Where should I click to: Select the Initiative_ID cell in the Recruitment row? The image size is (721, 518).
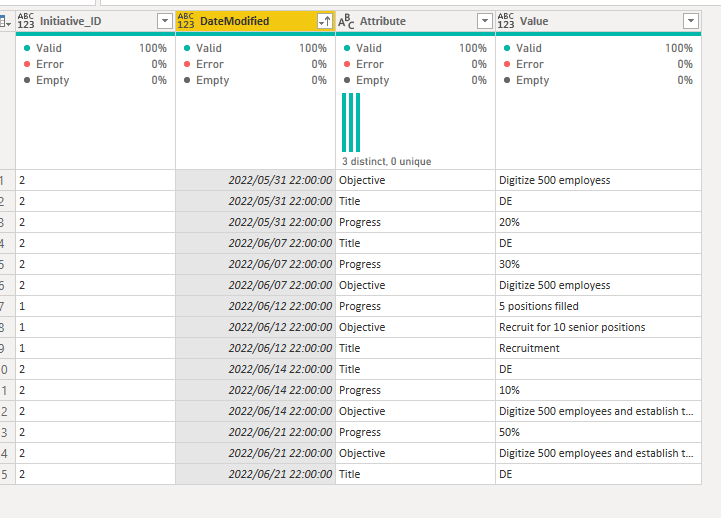pyautogui.click(x=95, y=348)
